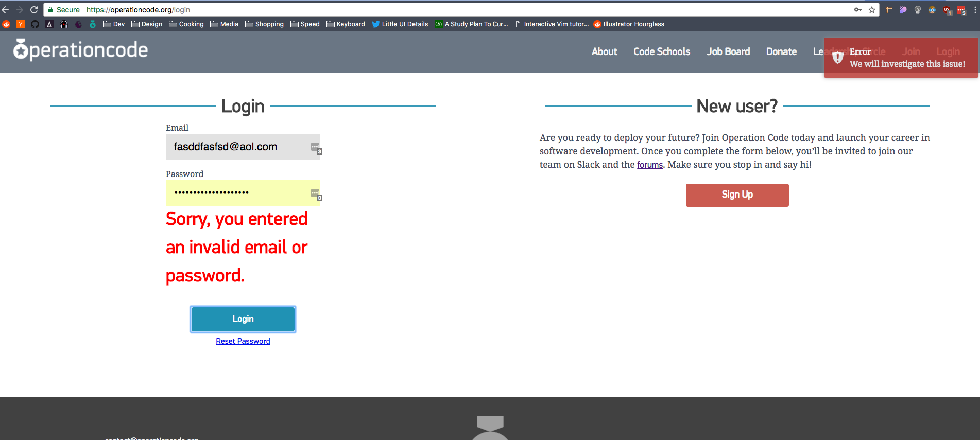
Task: Open the Design bookmarks folder
Action: [147, 24]
